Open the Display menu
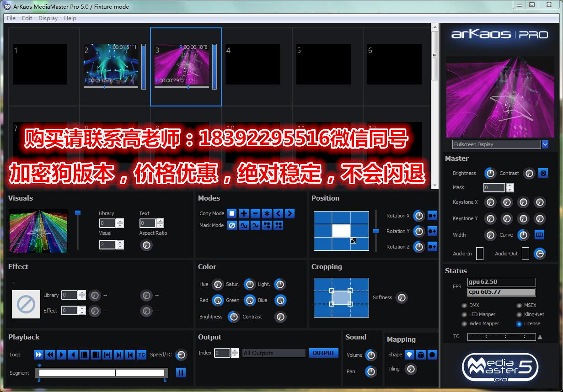The height and width of the screenshot is (392, 563). pyautogui.click(x=48, y=18)
